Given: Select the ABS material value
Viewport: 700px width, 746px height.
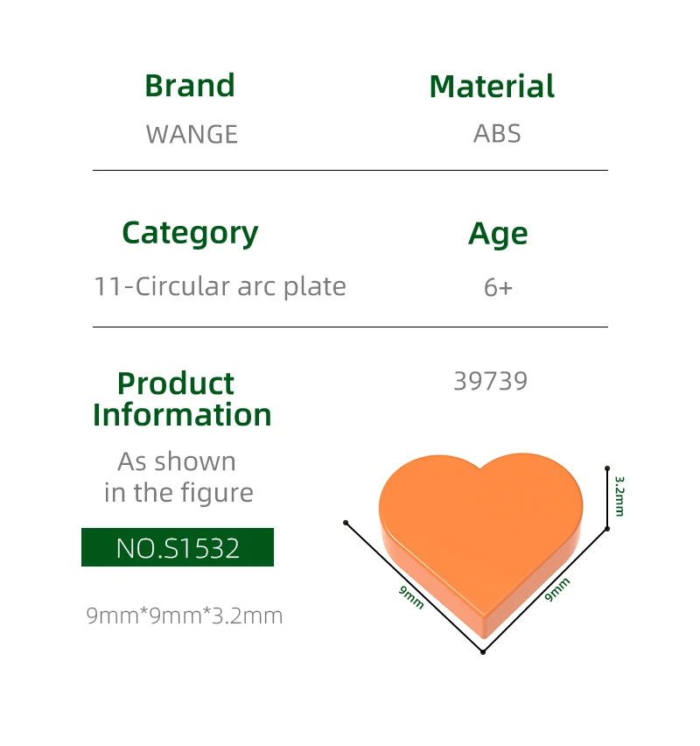Looking at the screenshot, I should pos(497,133).
